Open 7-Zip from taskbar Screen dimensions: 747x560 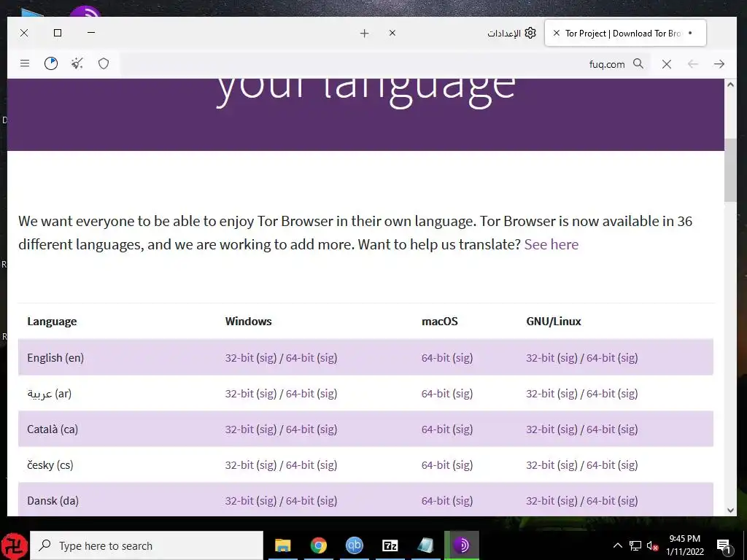click(390, 545)
